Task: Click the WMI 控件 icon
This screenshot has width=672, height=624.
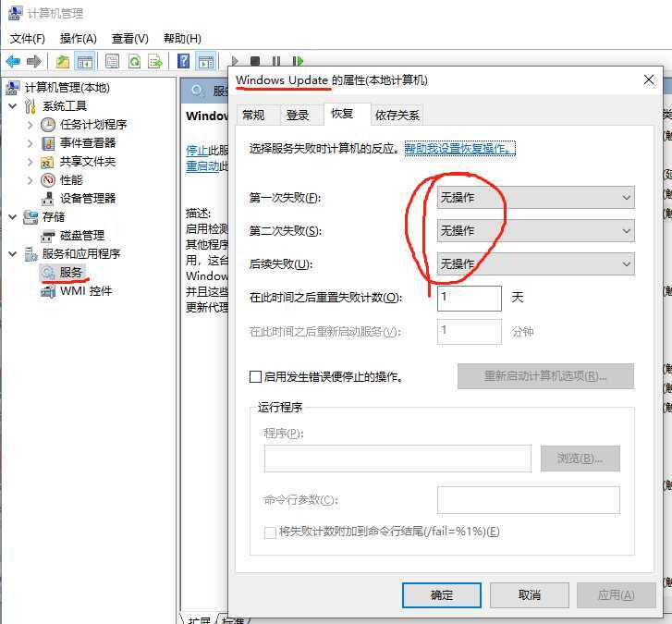Action: [48, 291]
